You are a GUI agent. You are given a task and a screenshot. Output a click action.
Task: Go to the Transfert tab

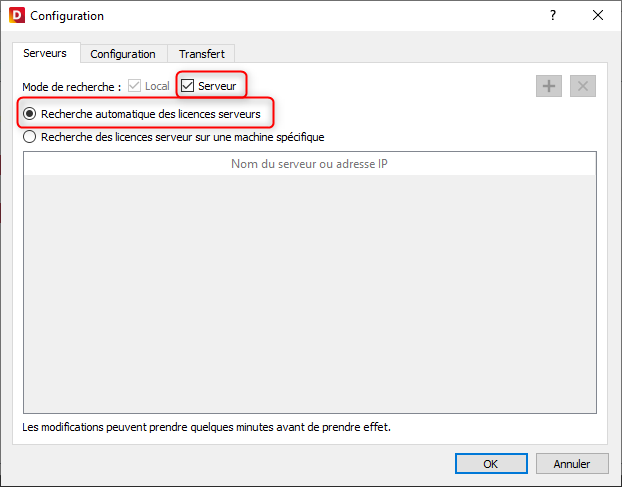(x=202, y=54)
